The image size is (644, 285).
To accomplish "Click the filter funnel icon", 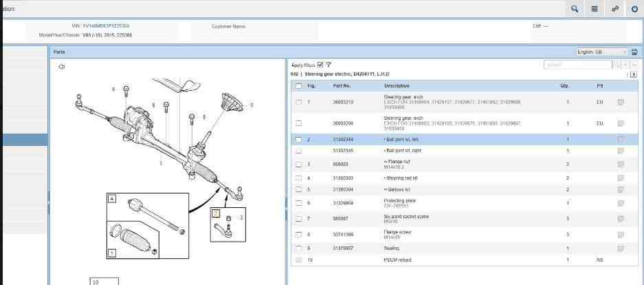I will coord(329,65).
